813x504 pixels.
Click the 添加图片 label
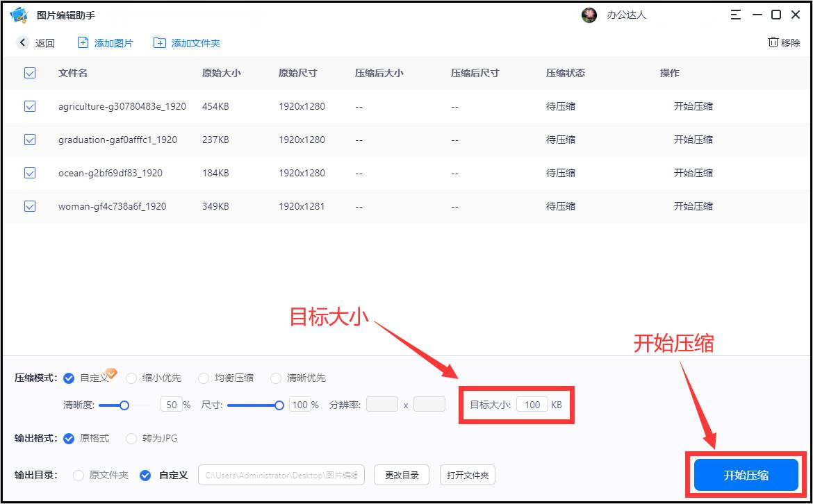pos(113,43)
